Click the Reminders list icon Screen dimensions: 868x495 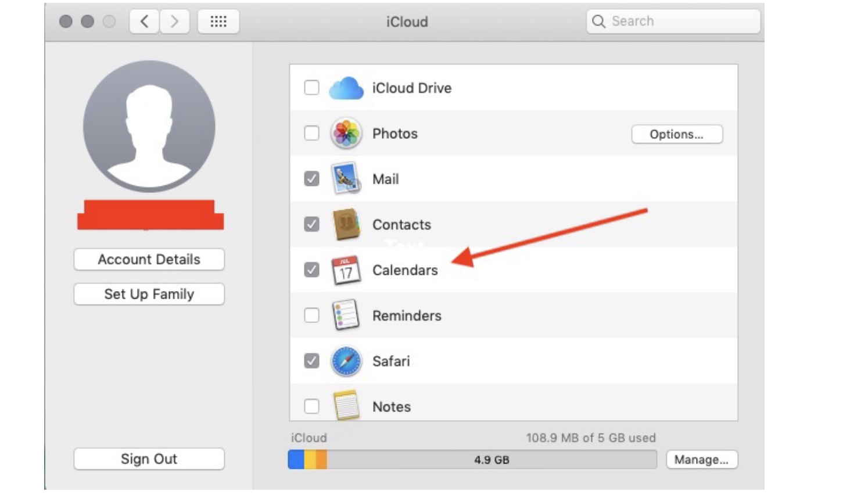click(346, 315)
